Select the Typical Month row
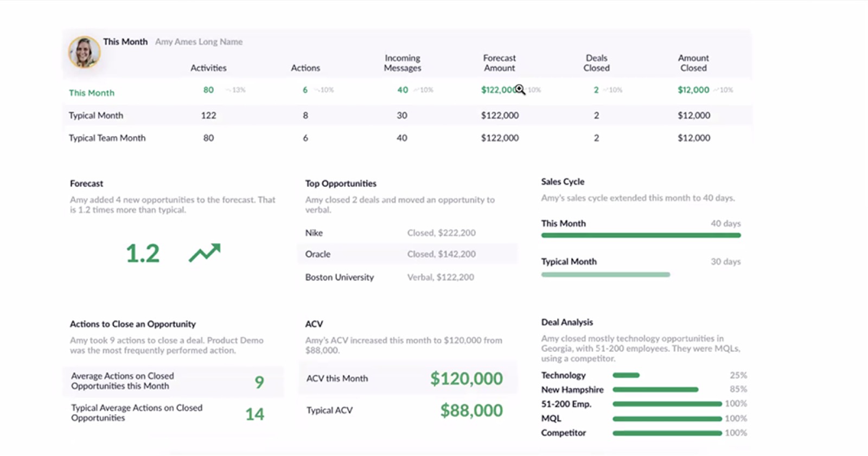The height and width of the screenshot is (456, 868). (x=407, y=115)
